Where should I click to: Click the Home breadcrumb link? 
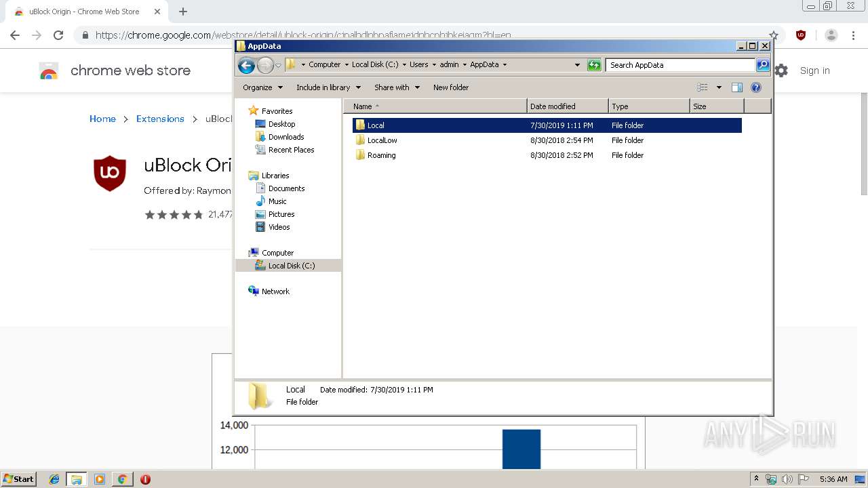click(x=102, y=119)
